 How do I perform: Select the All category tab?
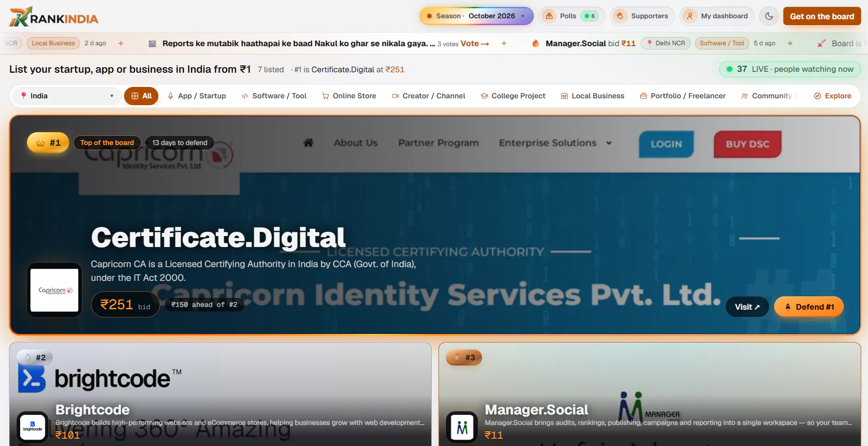pos(141,96)
